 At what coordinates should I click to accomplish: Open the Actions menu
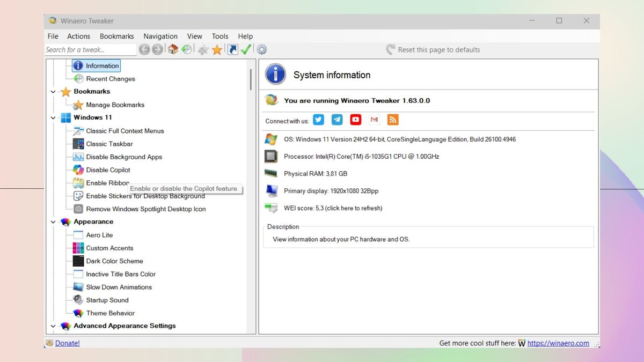78,36
